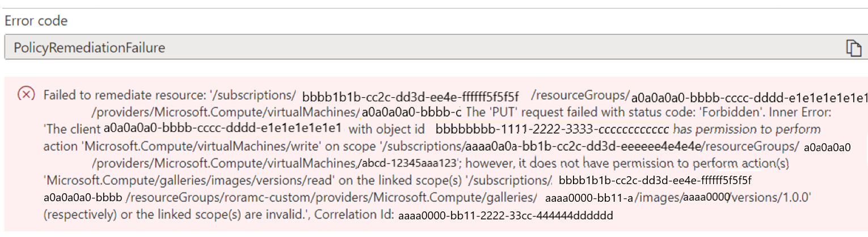Click the italic 'has permission to perform' text
This screenshot has height=237, width=868.
pyautogui.click(x=747, y=130)
